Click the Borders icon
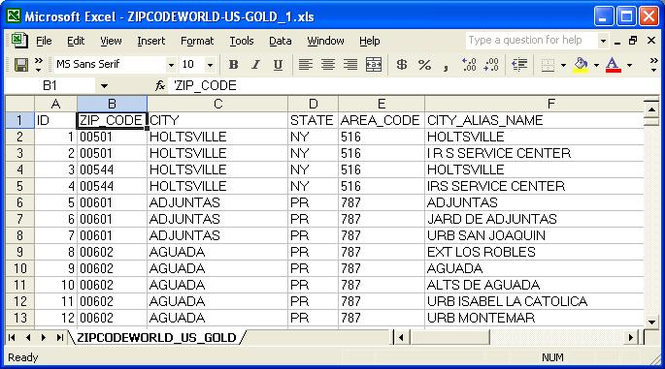The height and width of the screenshot is (369, 665). 548,65
